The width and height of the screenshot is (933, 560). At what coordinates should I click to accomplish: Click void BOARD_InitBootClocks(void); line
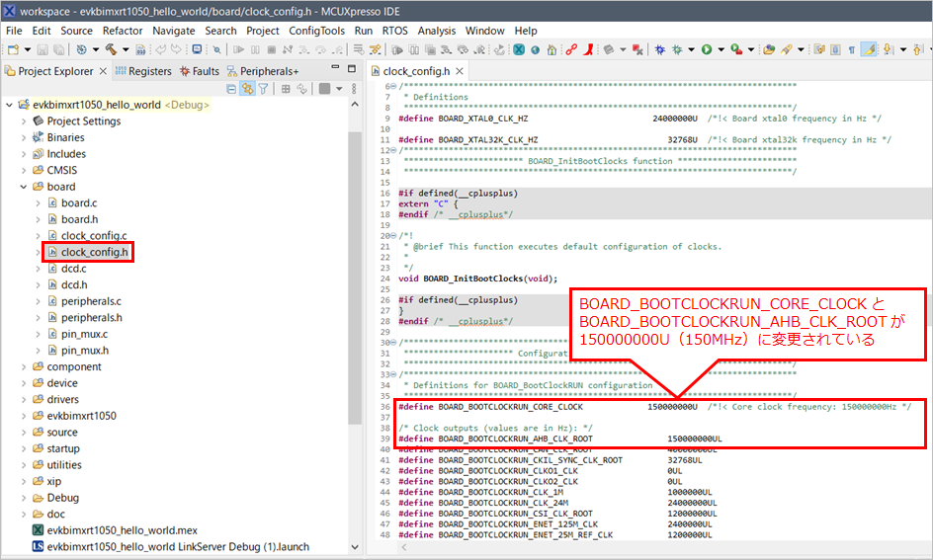click(x=478, y=279)
